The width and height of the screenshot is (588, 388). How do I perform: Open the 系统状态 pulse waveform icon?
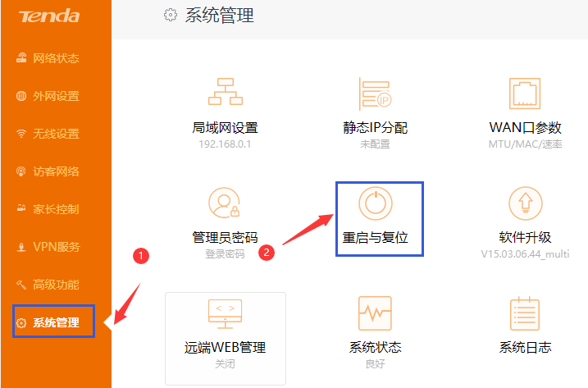click(375, 313)
